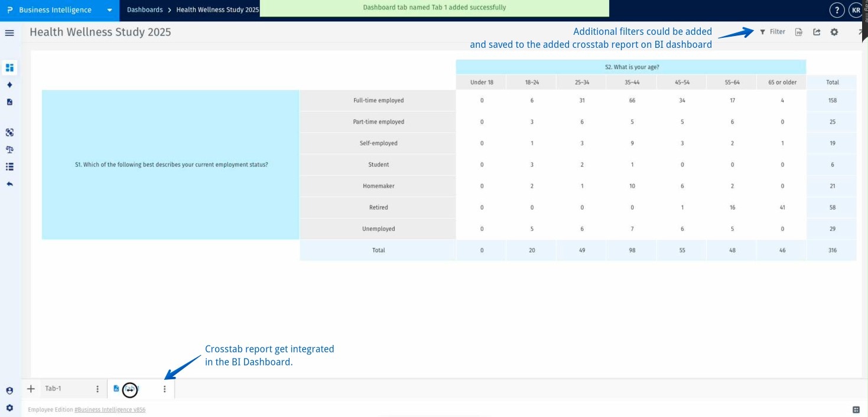868x417 pixels.
Task: Click the diamond icon in the sidebar
Action: tap(9, 84)
